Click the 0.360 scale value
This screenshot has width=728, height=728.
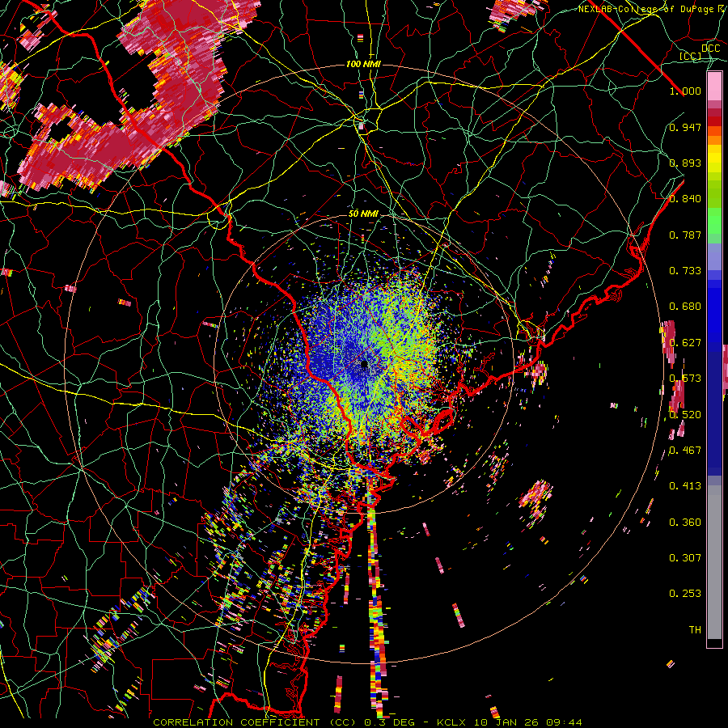pyautogui.click(x=685, y=523)
